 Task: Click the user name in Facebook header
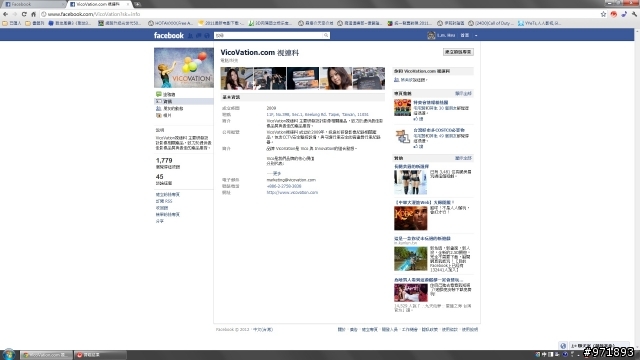point(446,36)
